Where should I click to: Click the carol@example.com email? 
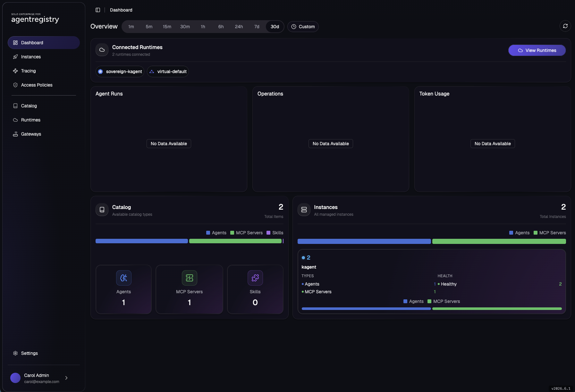tap(42, 382)
